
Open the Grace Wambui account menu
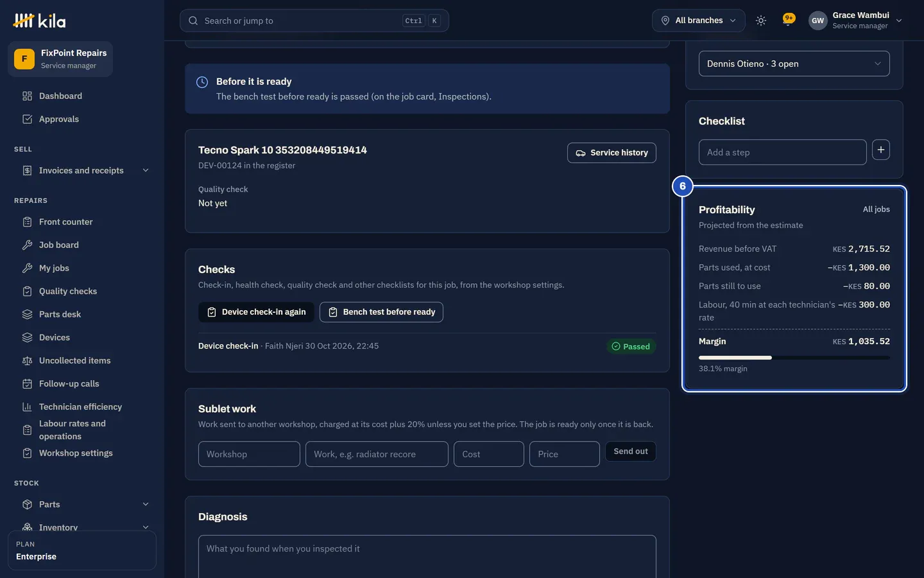coord(856,21)
